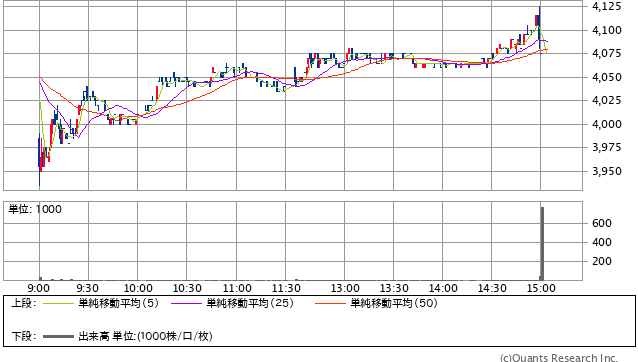Screen dimensions: 638x362
Task: Click the 13:00 time axis label
Action: [345, 288]
